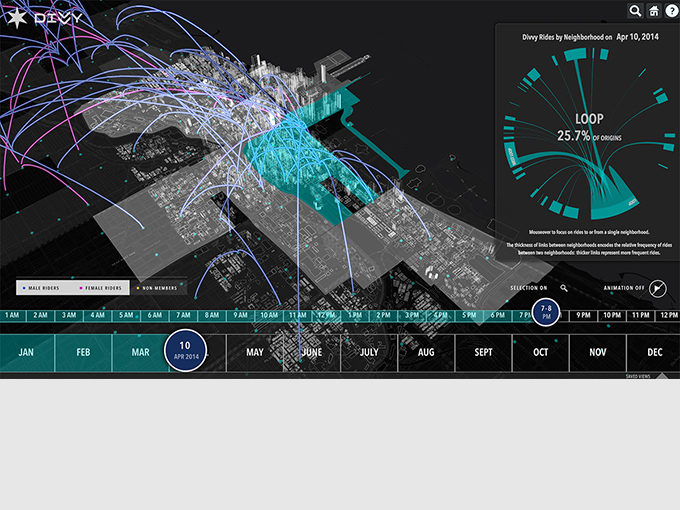Jump to the NOV month block
Screen dimensions: 680x510
598,353
